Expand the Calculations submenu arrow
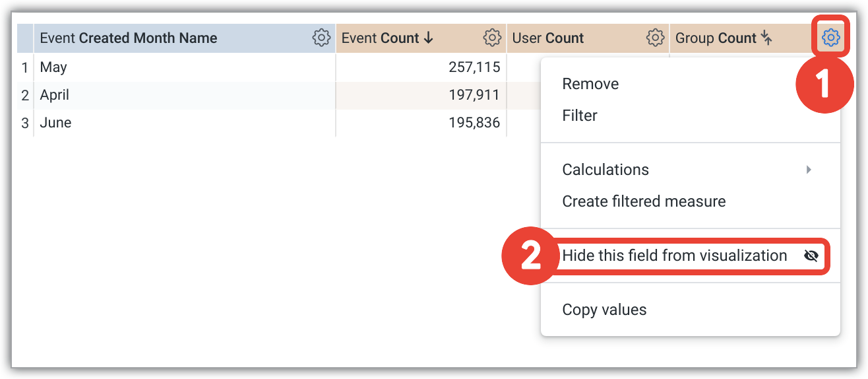The width and height of the screenshot is (868, 379). 809,170
